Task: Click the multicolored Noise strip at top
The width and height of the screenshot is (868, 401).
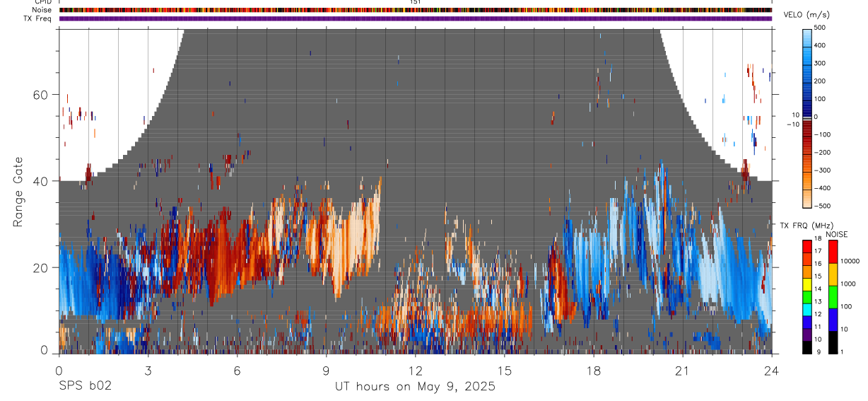Action: (415, 10)
